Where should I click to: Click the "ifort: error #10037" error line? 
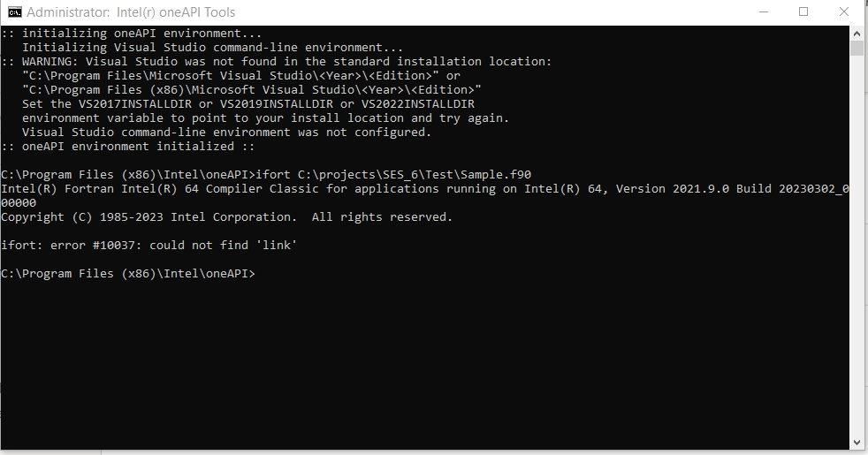[148, 245]
